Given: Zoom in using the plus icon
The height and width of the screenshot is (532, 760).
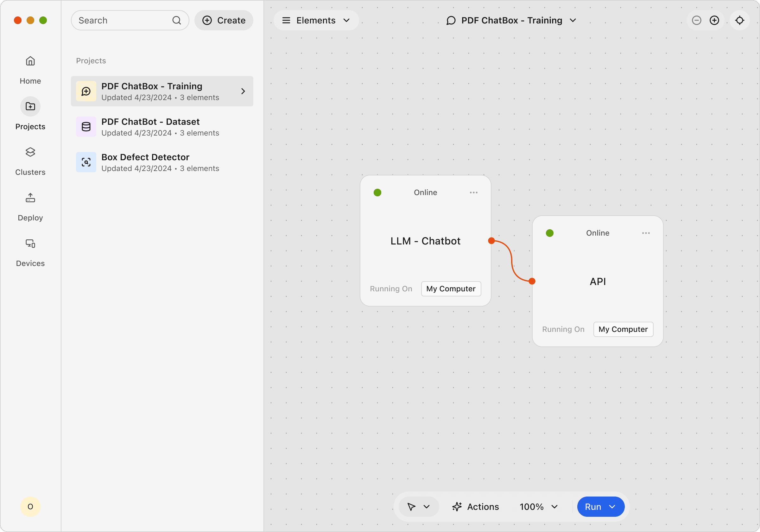Looking at the screenshot, I should coord(714,20).
